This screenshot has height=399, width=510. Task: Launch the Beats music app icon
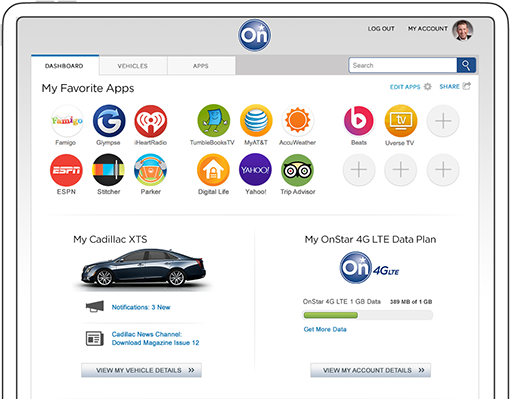pyautogui.click(x=359, y=121)
